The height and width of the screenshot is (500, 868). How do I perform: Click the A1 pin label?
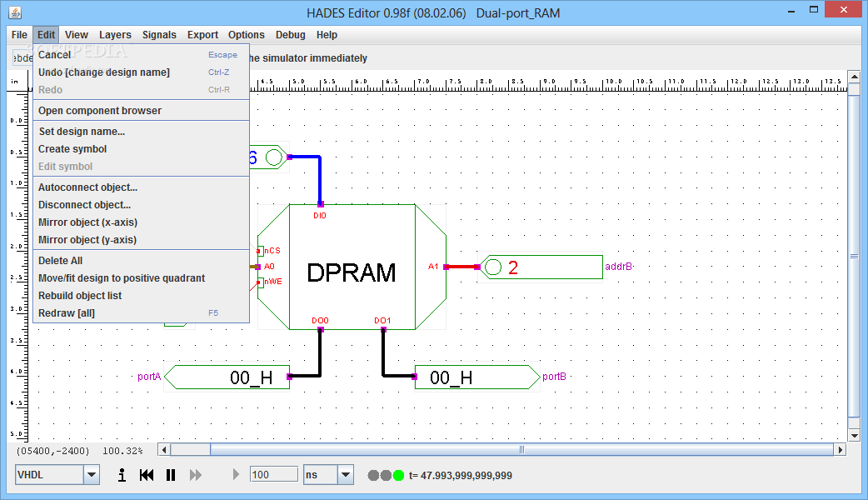pos(433,267)
